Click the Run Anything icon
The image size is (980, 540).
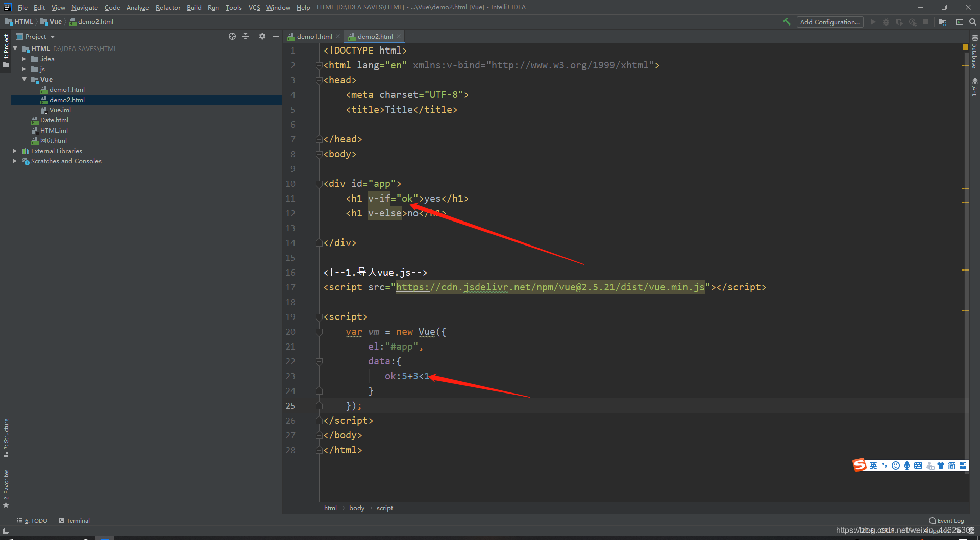point(960,22)
